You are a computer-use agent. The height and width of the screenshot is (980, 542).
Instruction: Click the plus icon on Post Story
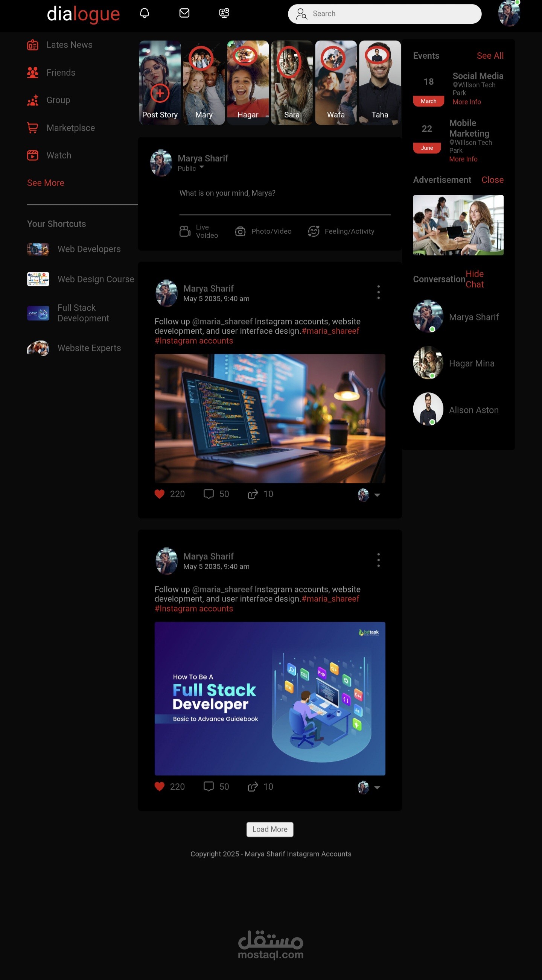tap(160, 93)
